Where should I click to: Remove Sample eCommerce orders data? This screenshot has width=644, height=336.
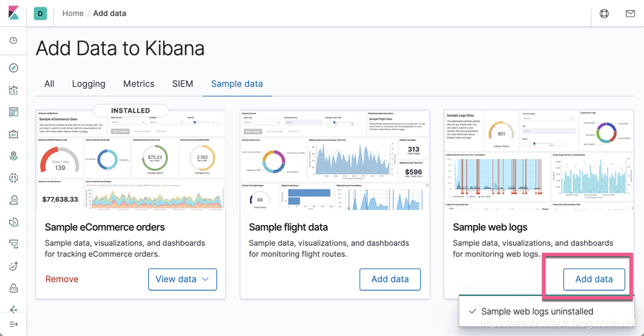pos(61,280)
